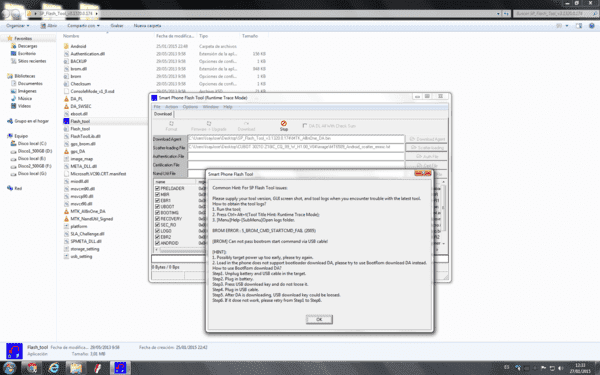Enable DA DL All With Check Sum
Viewport: 600px width, 375px height.
click(x=305, y=126)
